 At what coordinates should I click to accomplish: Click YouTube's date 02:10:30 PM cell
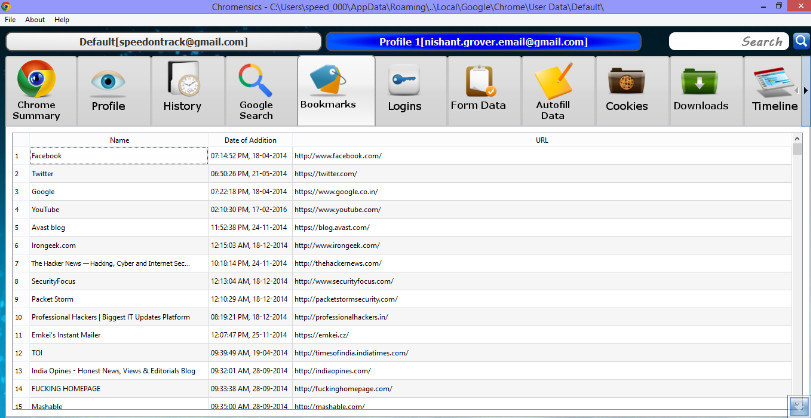click(250, 210)
